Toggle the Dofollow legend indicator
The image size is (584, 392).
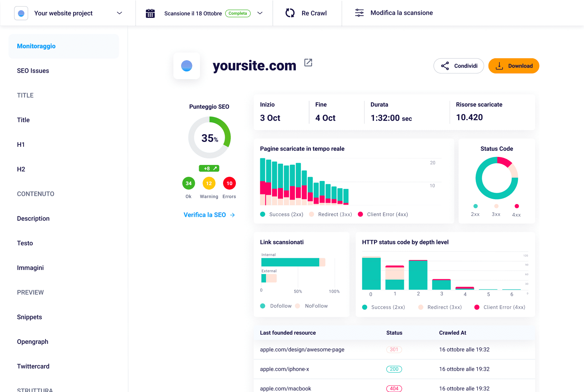pyautogui.click(x=263, y=306)
